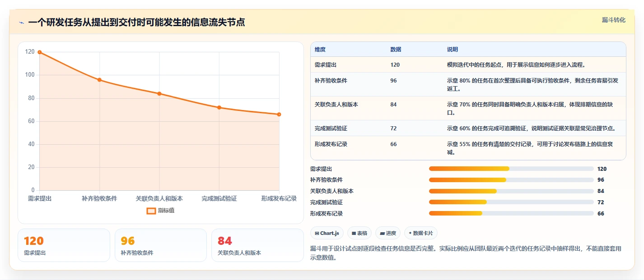Click table value 96 in 数据 column
Screen dimensions: 644x280
click(x=393, y=81)
